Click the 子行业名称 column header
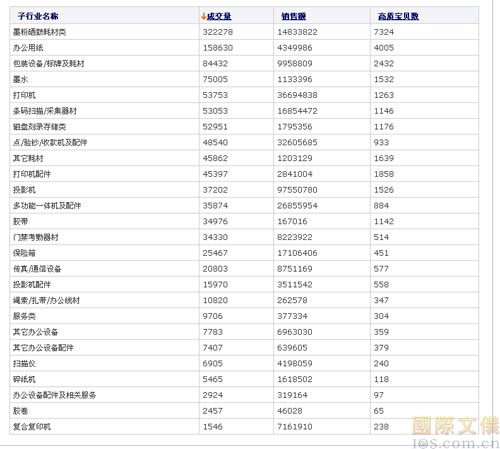The width and height of the screenshot is (500, 449). click(x=38, y=16)
